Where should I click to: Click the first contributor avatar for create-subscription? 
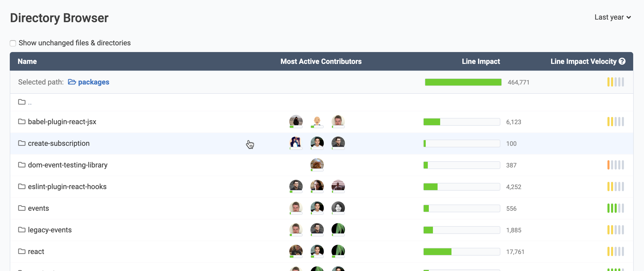296,142
